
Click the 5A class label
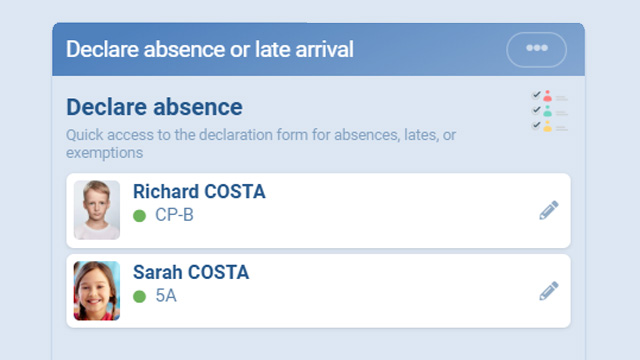[x=166, y=296]
